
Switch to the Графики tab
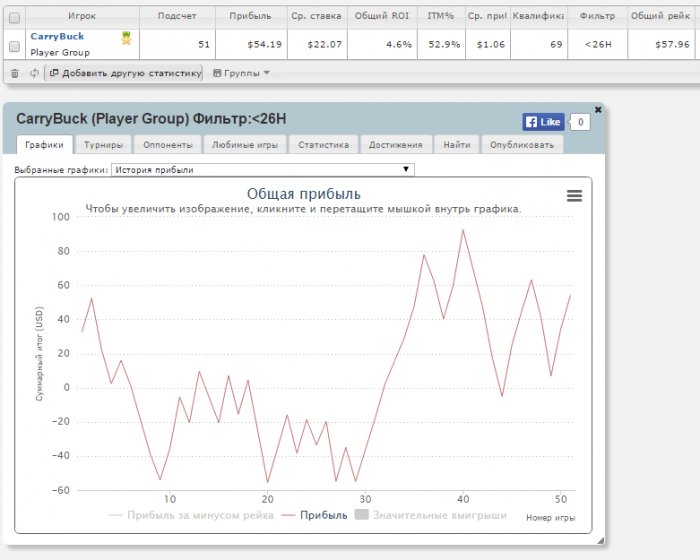[x=44, y=145]
